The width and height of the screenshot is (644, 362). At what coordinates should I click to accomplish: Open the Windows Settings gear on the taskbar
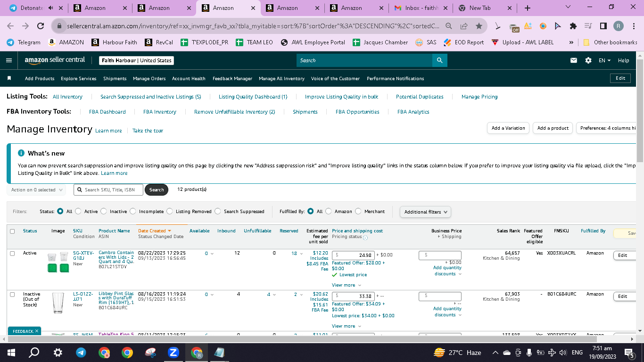click(x=58, y=352)
